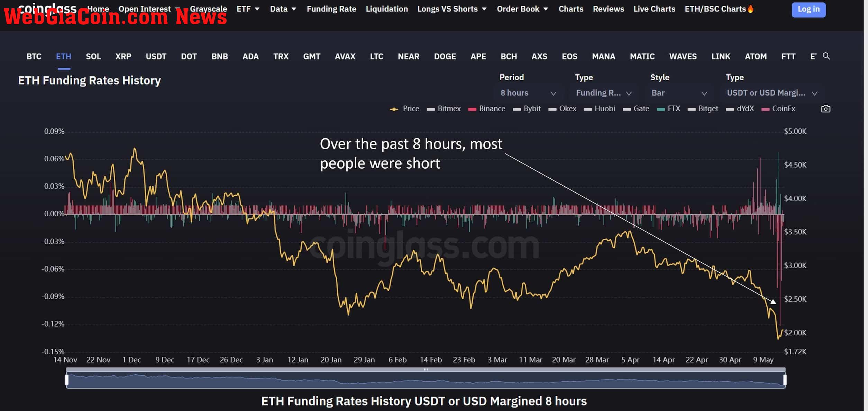868x411 pixels.
Task: Open the Funding Rate type dropdown
Action: coord(603,93)
